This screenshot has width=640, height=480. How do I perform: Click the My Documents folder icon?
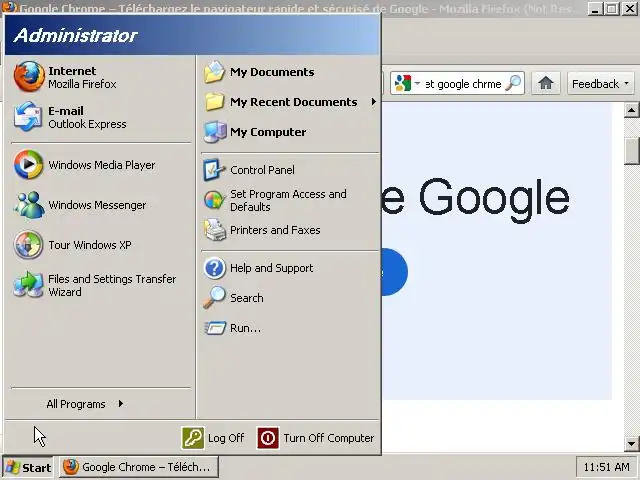tap(215, 72)
